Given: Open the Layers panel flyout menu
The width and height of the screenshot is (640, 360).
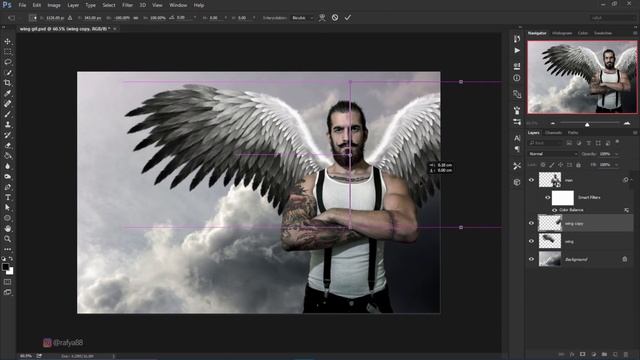Looking at the screenshot, I should coord(635,133).
